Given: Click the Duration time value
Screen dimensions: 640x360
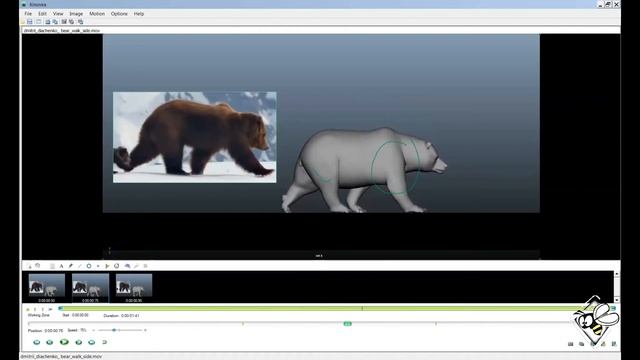Looking at the screenshot, I should pos(130,316).
